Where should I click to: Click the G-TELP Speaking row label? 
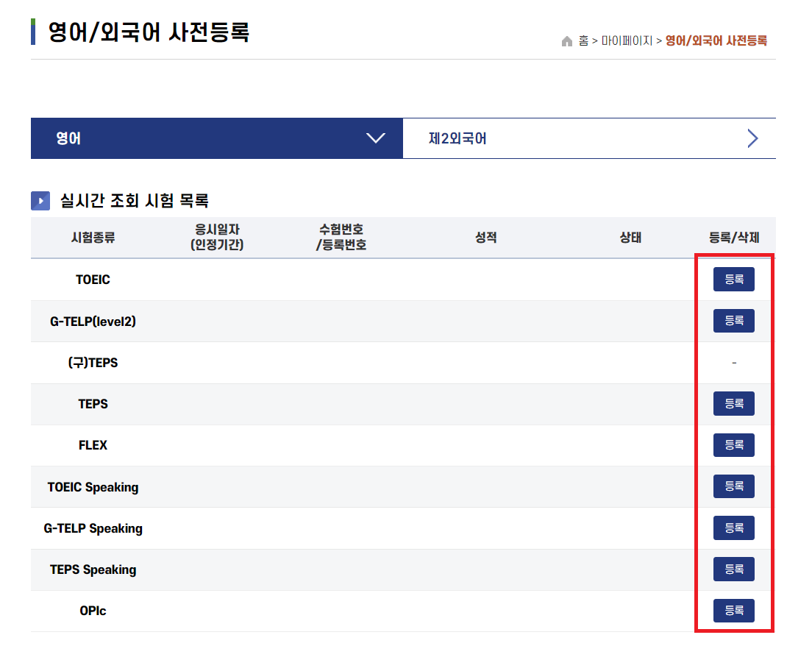(x=93, y=528)
